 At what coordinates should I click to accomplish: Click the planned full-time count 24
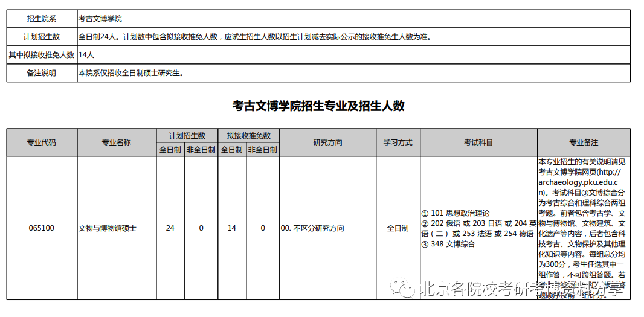pyautogui.click(x=170, y=228)
